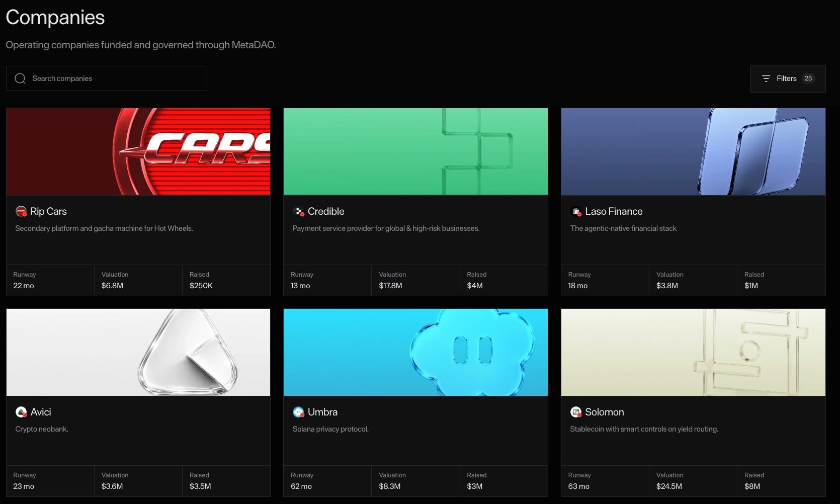Click the Filters lines icon
Image resolution: width=840 pixels, height=504 pixels.
click(x=766, y=78)
